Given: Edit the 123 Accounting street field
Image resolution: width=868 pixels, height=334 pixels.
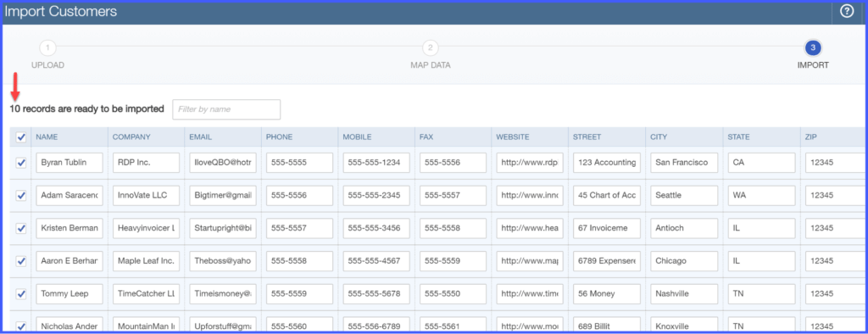Looking at the screenshot, I should 607,163.
